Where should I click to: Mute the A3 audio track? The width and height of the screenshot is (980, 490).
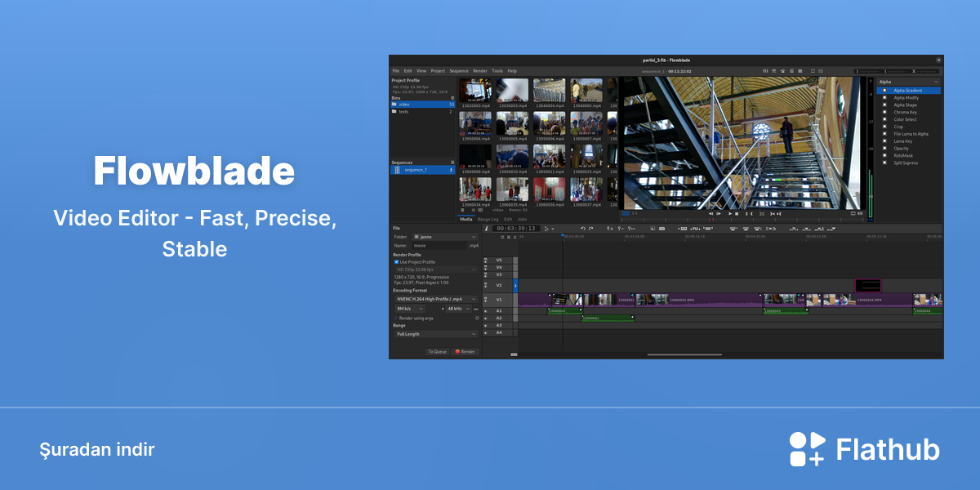[486, 325]
